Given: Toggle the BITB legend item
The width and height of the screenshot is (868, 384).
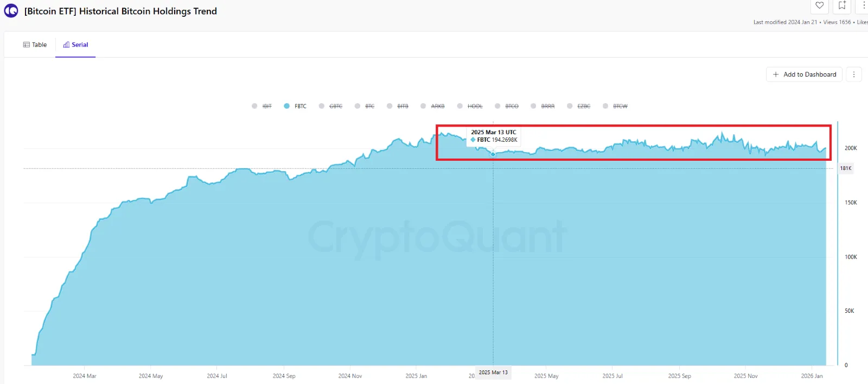Looking at the screenshot, I should coord(398,106).
